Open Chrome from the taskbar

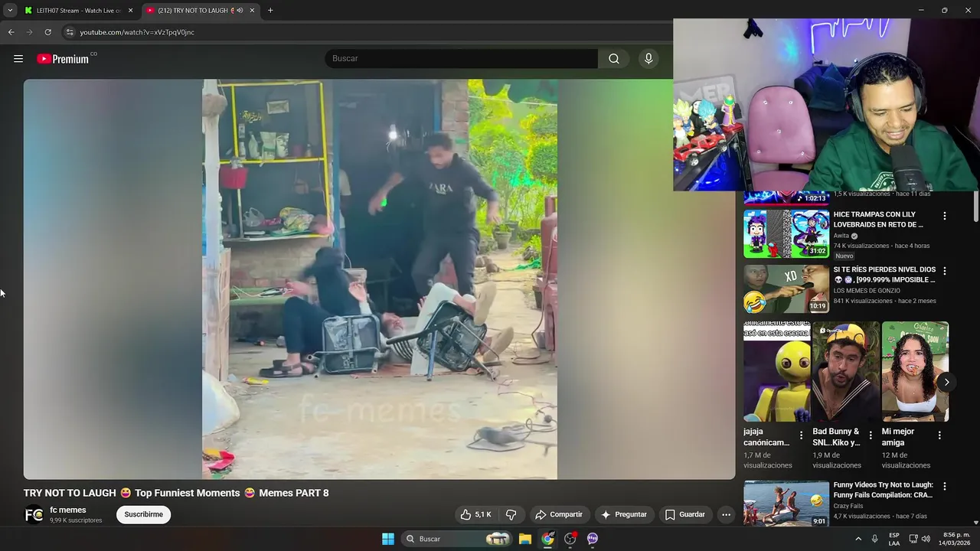(x=547, y=539)
